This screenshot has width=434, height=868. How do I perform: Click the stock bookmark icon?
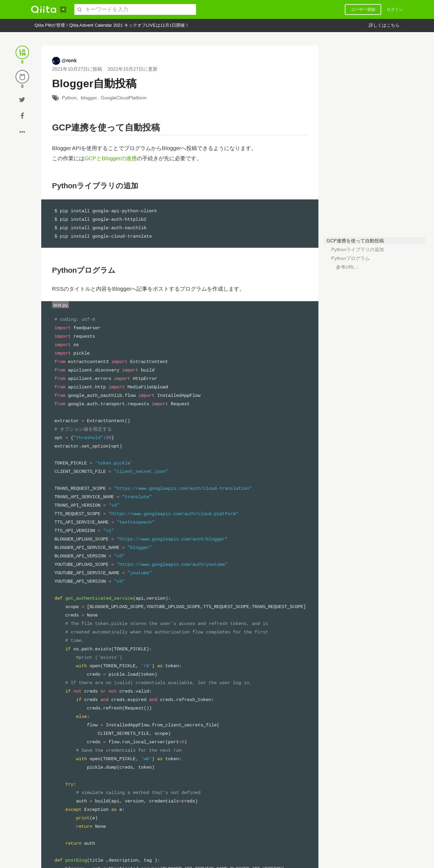(x=22, y=77)
